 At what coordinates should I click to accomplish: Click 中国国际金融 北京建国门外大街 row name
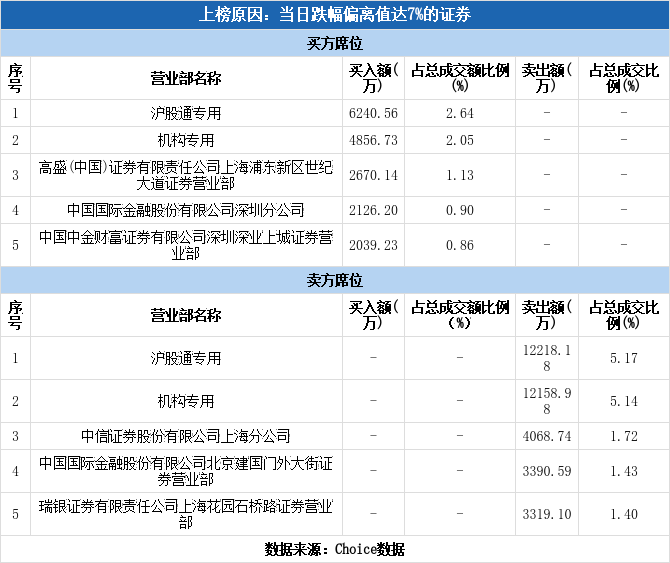pyautogui.click(x=186, y=471)
